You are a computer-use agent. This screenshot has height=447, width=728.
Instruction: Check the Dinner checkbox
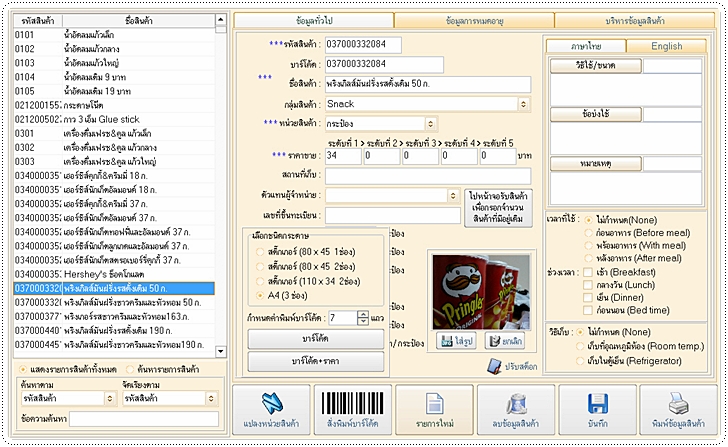click(x=588, y=298)
